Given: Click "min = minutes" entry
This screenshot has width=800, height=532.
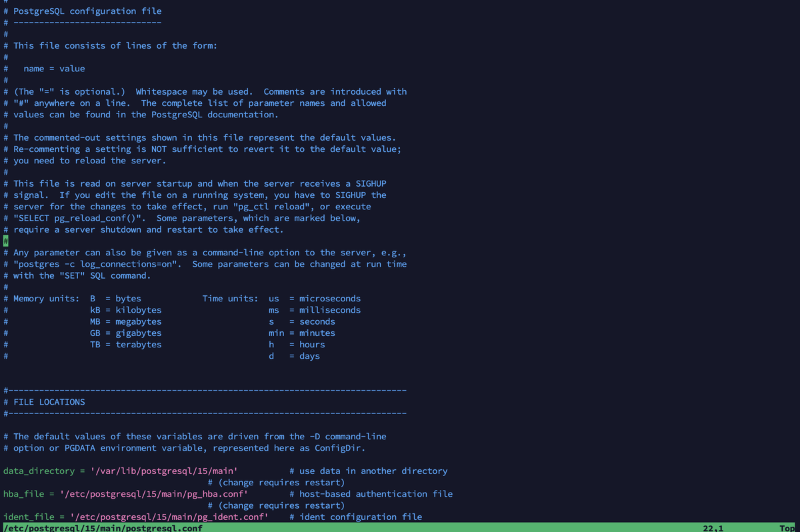Looking at the screenshot, I should click(302, 333).
